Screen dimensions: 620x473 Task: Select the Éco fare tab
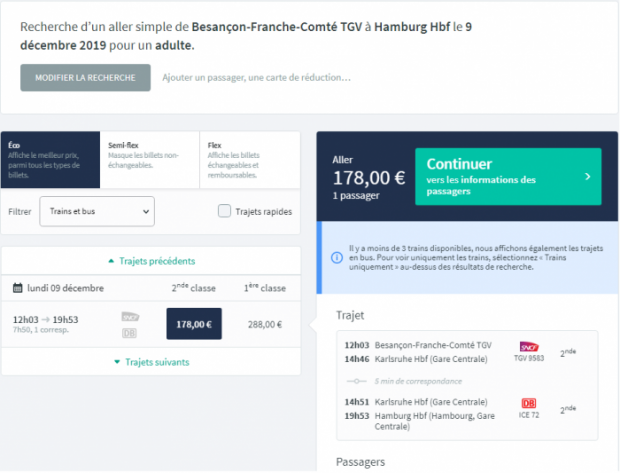pos(50,160)
